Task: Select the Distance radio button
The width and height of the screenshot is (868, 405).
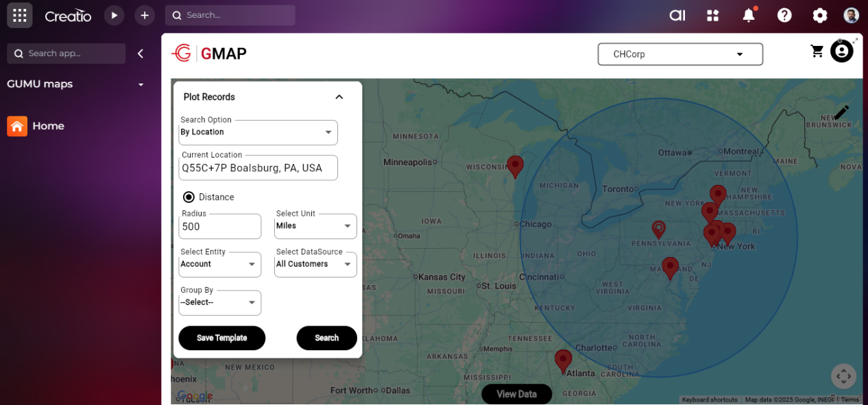Action: [x=189, y=197]
